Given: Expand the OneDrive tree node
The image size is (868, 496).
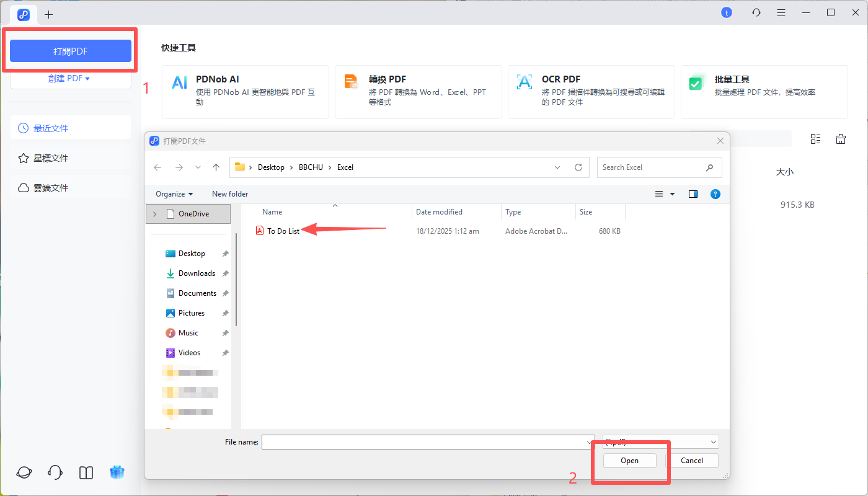Looking at the screenshot, I should click(x=154, y=214).
